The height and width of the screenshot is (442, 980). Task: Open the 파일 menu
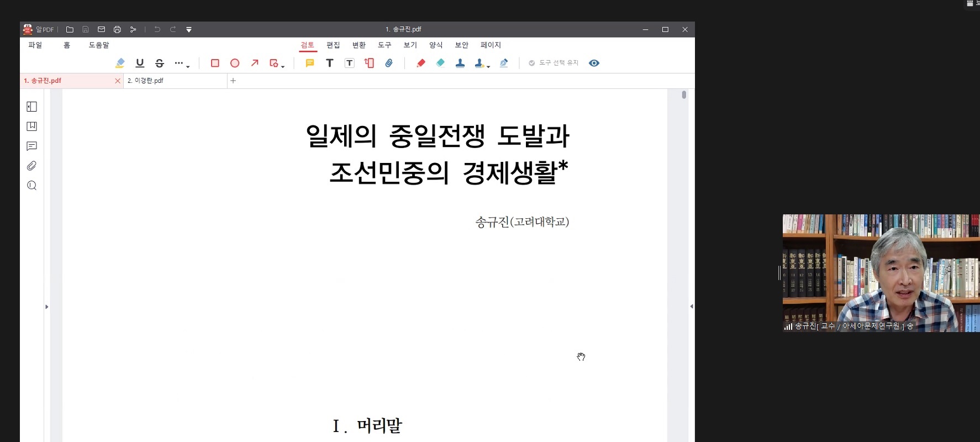(35, 45)
